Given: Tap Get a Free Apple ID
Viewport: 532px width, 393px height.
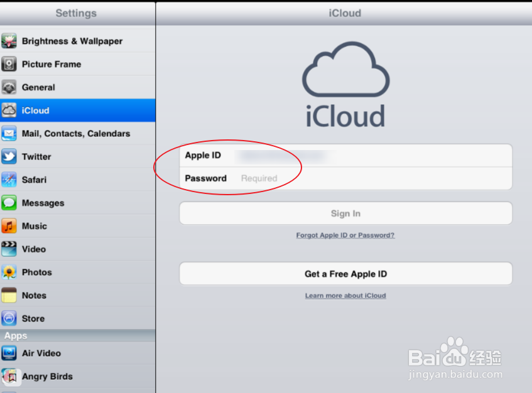Looking at the screenshot, I should click(x=345, y=274).
